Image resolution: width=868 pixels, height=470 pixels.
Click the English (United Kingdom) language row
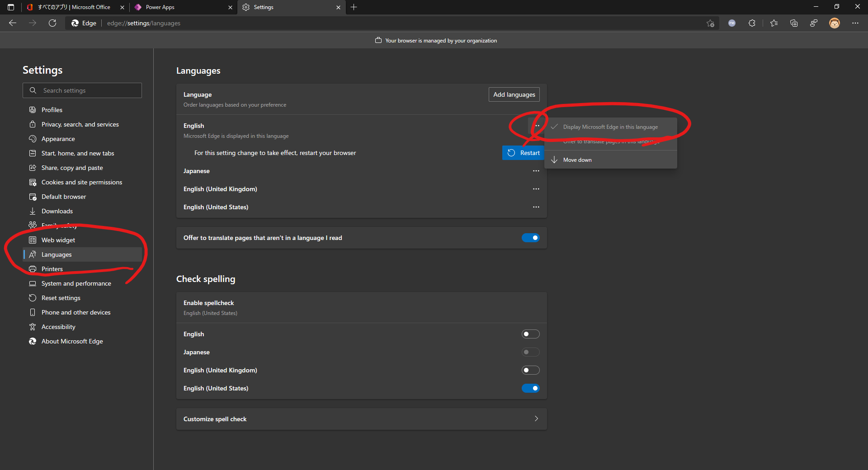(362, 189)
